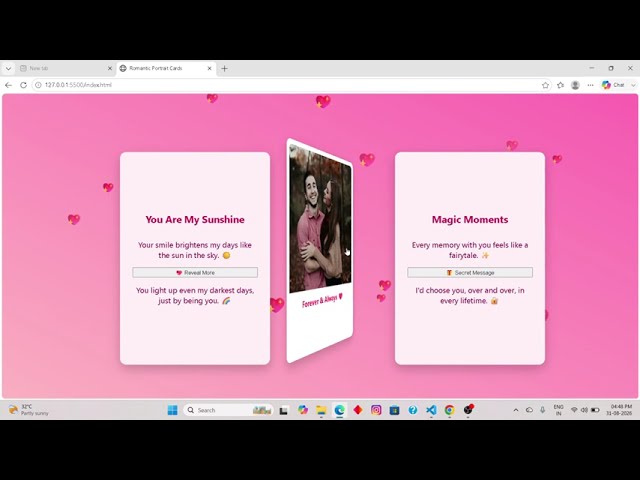640x480 pixels.
Task: Open the tab search dropdown arrow
Action: (8, 69)
